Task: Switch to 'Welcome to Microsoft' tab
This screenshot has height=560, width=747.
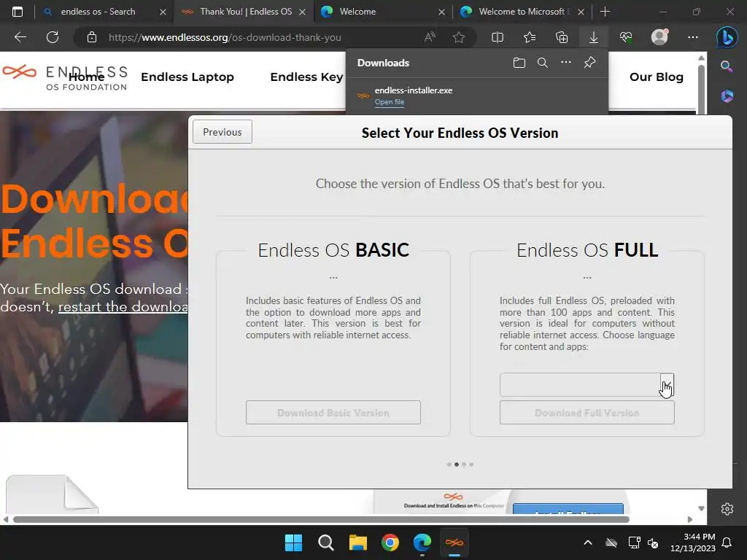Action: 524,12
